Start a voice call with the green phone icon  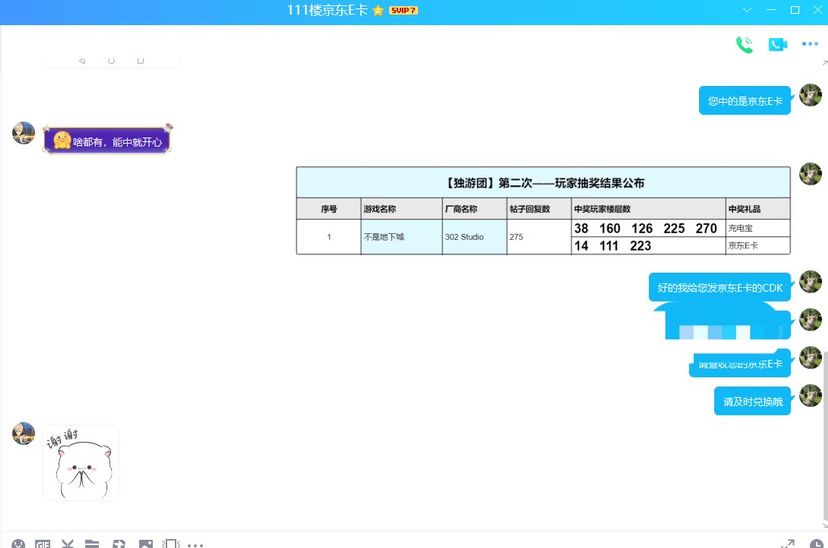745,44
